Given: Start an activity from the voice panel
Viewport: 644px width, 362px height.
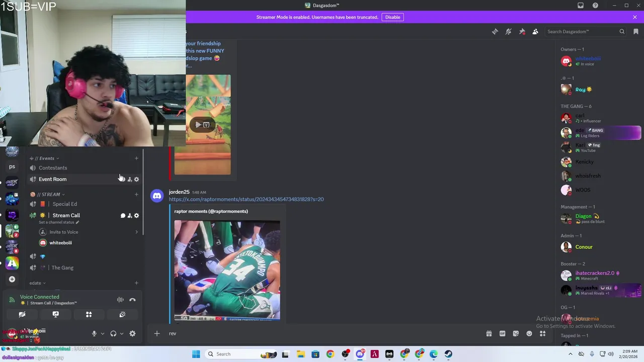Looking at the screenshot, I should pyautogui.click(x=89, y=314).
